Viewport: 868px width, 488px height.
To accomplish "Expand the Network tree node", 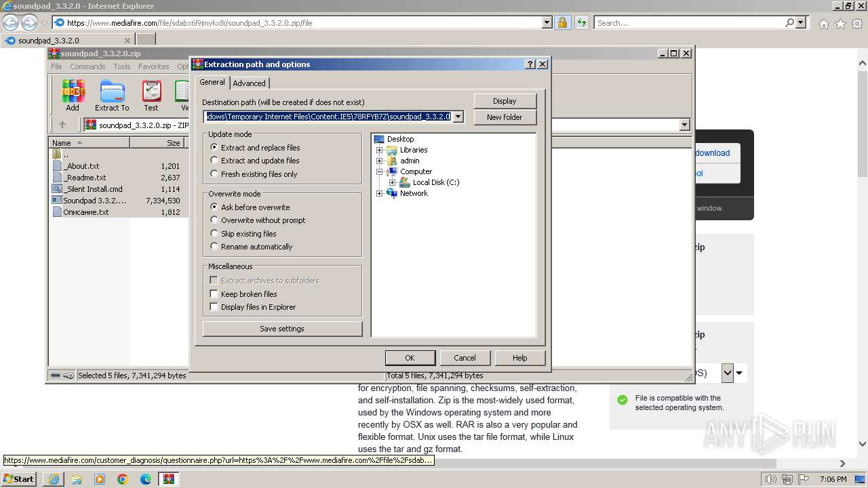I will (380, 193).
